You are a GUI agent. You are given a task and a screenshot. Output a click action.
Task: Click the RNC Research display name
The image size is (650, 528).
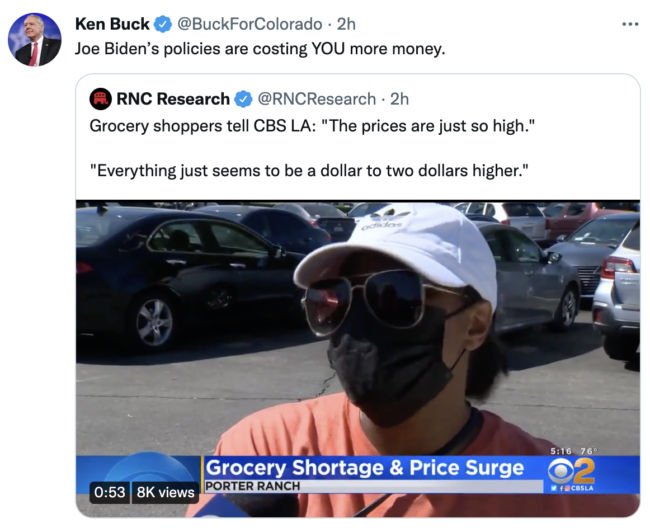tap(173, 99)
